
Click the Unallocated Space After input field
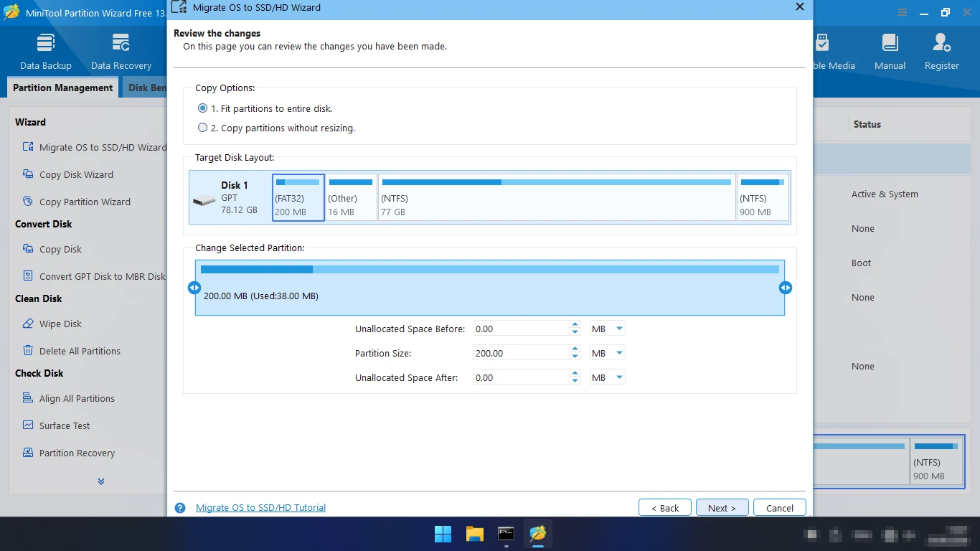tap(522, 377)
